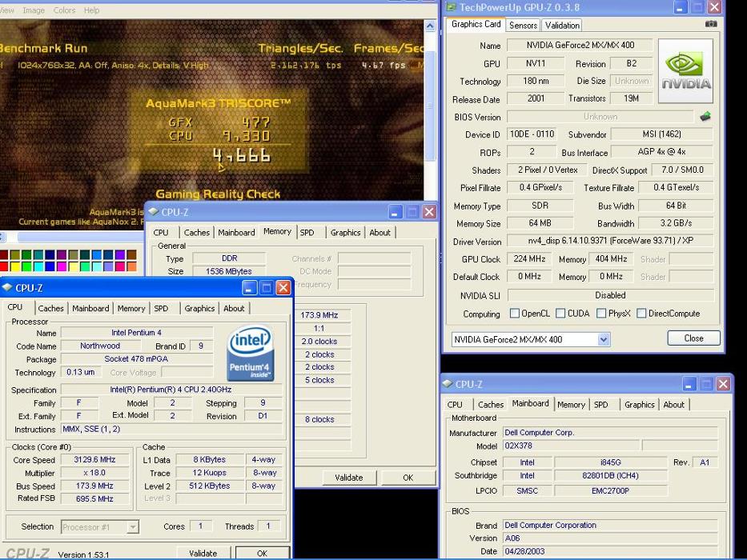Select CPU tab in the CPU-Z motherboard window

[455, 405]
